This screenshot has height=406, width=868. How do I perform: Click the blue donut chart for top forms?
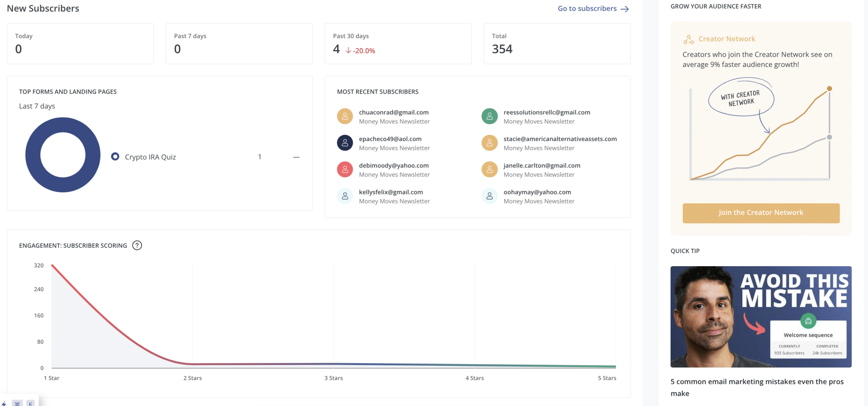tap(63, 155)
